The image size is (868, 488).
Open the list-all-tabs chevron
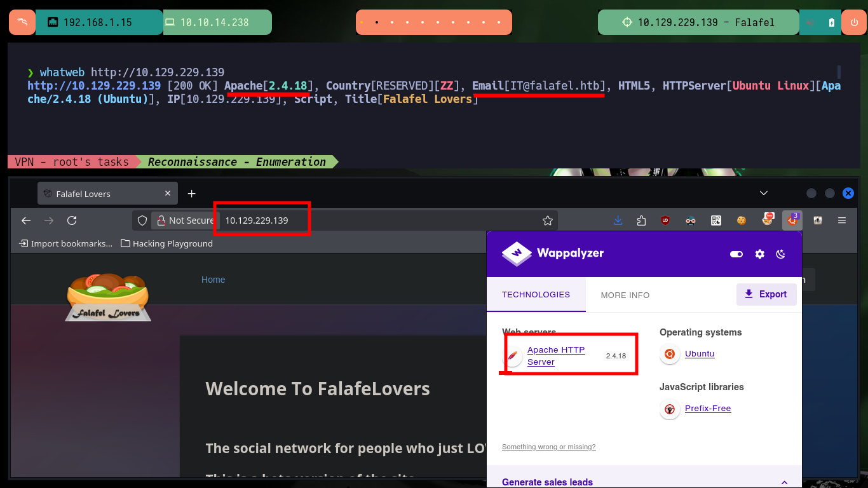764,193
